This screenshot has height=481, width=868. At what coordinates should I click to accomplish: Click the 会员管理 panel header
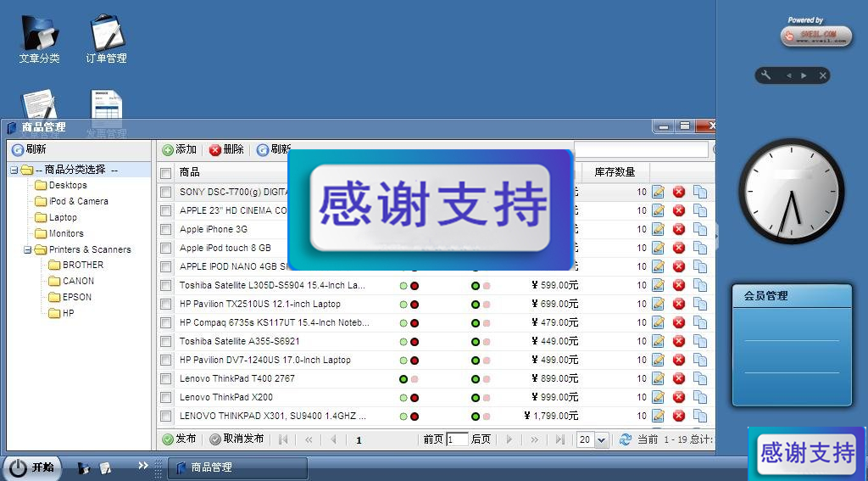pos(793,296)
